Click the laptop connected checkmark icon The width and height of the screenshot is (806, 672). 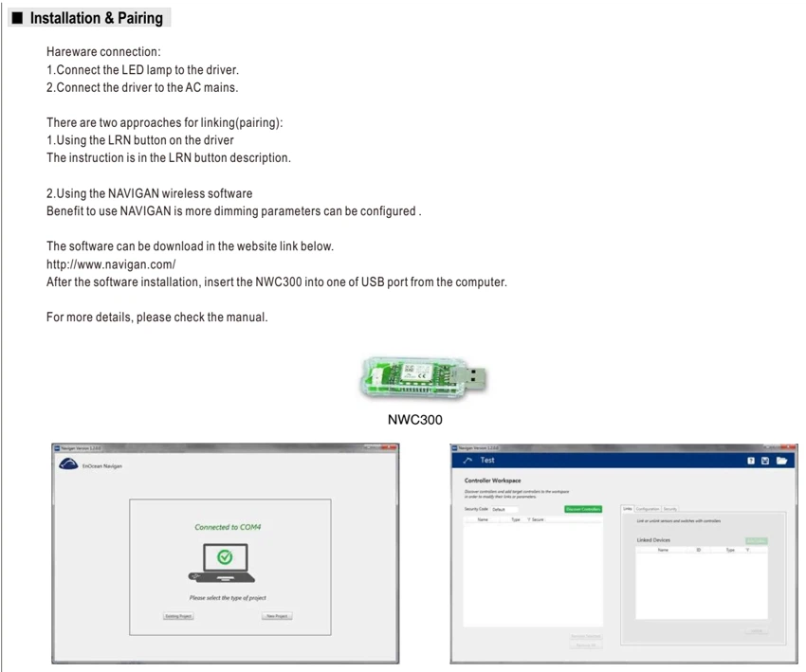click(224, 563)
